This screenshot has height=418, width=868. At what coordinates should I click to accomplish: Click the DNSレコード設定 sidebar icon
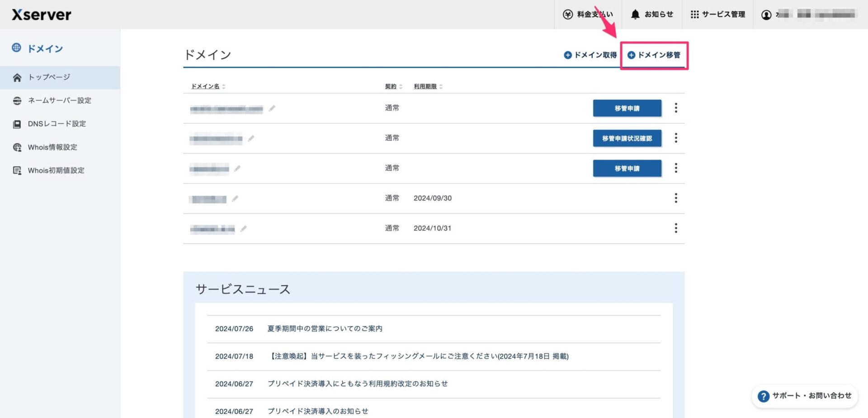point(17,124)
